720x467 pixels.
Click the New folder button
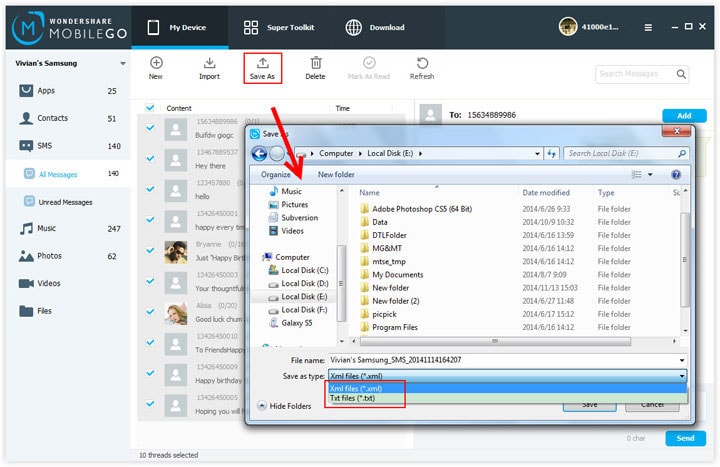[x=336, y=174]
